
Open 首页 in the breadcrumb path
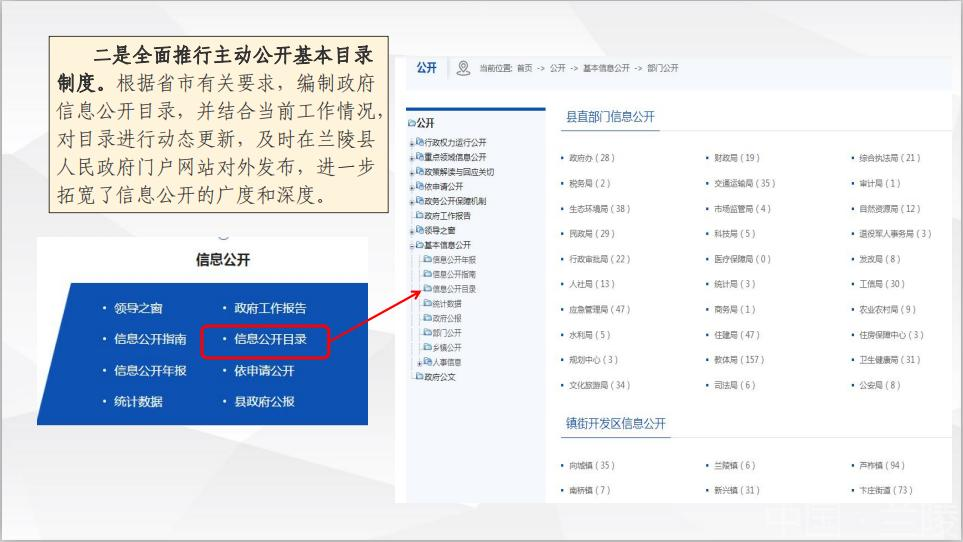click(524, 68)
